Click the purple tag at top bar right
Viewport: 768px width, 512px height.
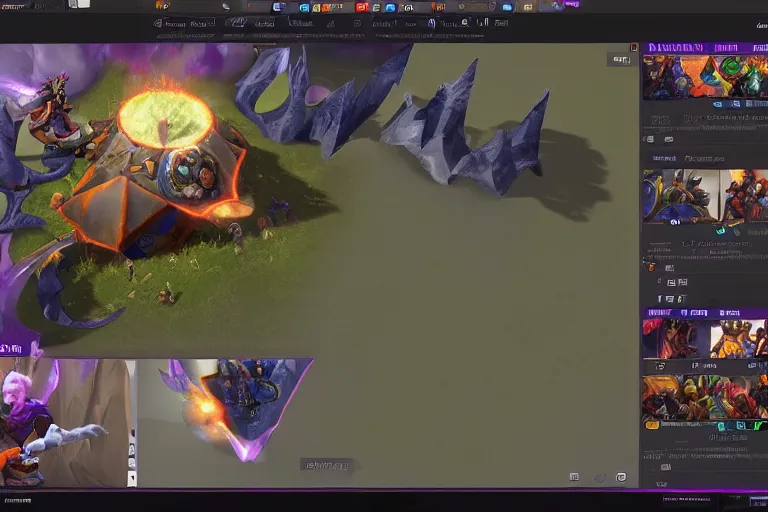coord(571,4)
